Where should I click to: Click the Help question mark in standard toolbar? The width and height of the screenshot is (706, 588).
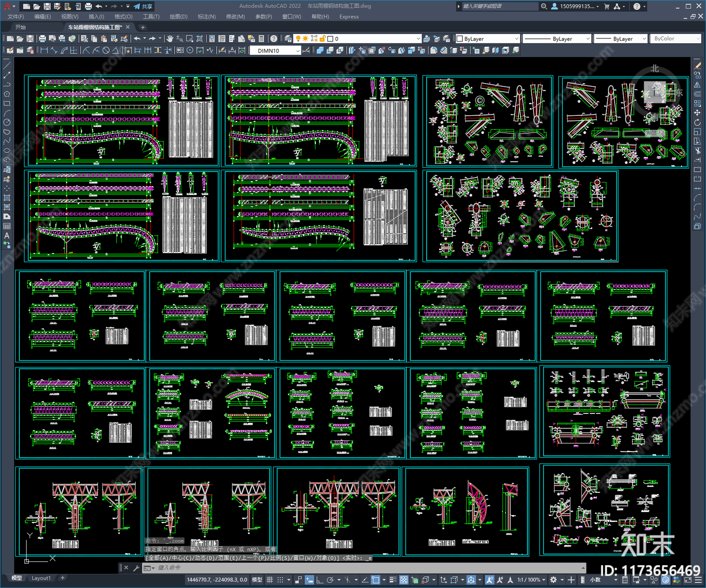[x=274, y=39]
